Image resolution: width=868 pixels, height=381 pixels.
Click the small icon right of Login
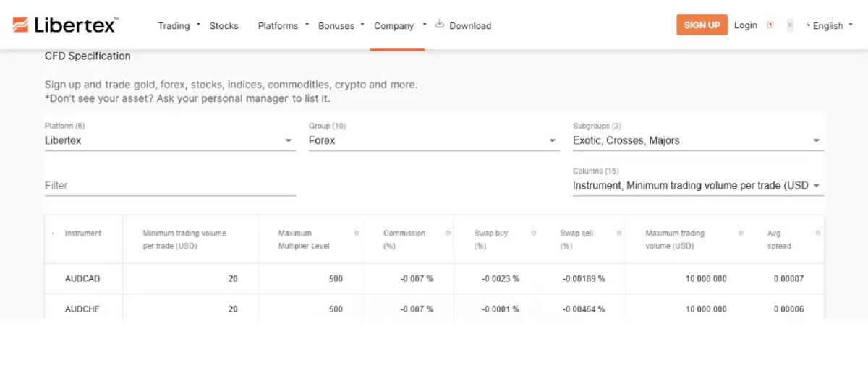coord(770,25)
